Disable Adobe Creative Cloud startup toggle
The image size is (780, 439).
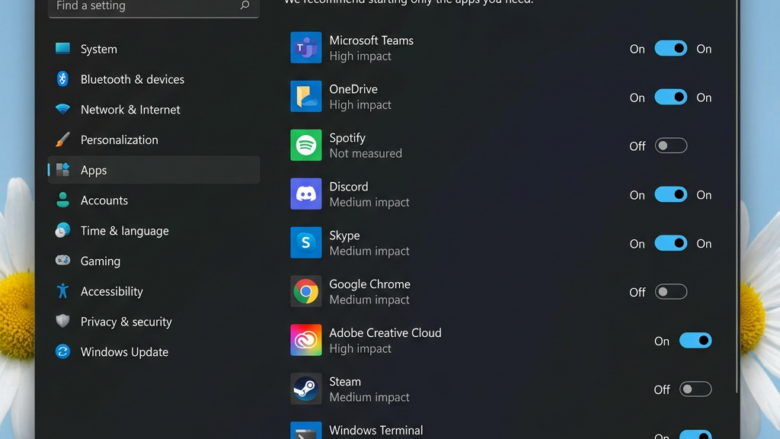click(x=695, y=341)
